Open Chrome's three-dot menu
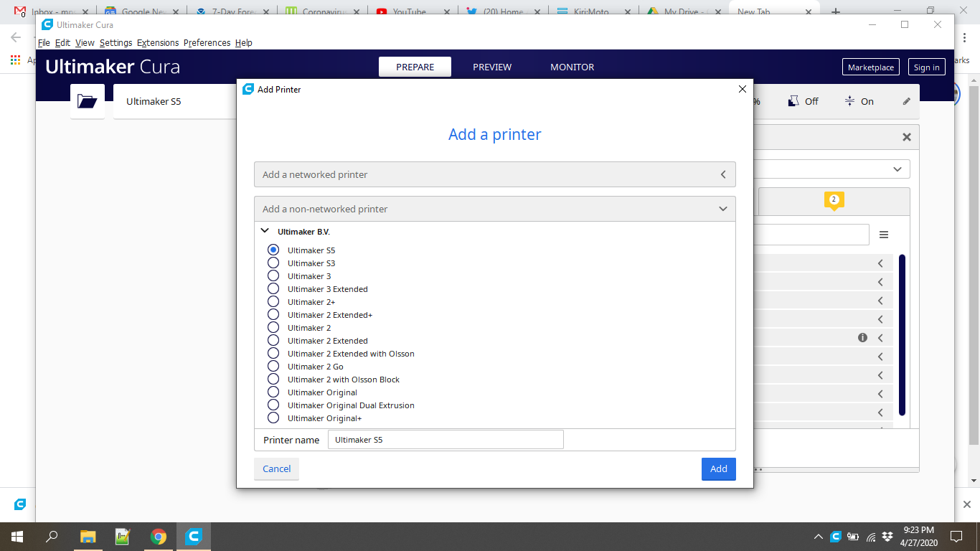Screen dimensions: 980x551 [x=965, y=37]
